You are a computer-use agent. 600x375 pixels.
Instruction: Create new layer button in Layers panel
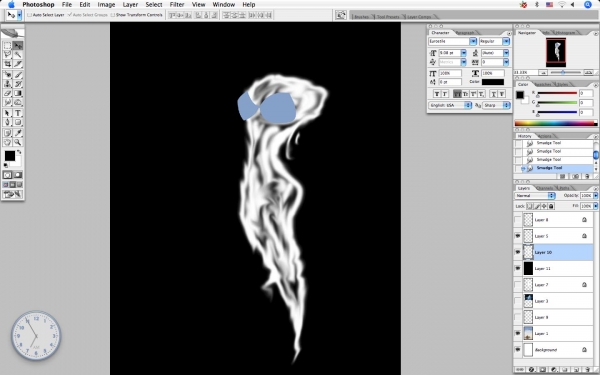point(577,370)
